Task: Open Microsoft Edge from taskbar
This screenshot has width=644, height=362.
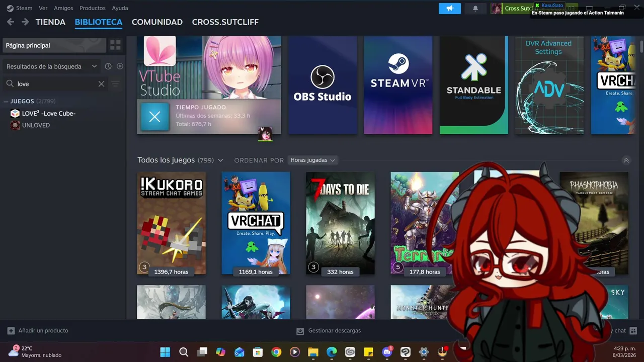Action: coord(332,352)
